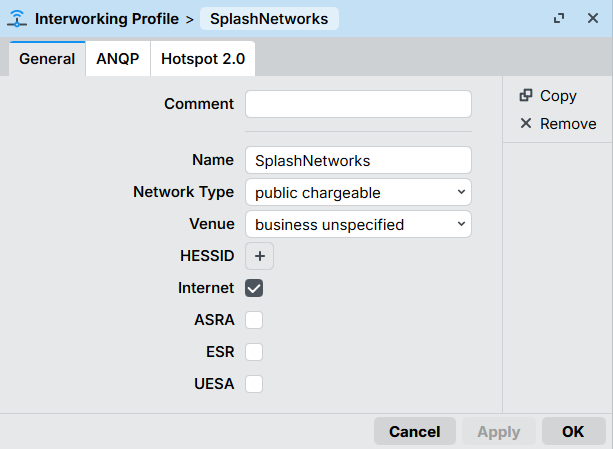Screen dimensions: 613x449
Task: Expand the Venue dropdown
Action: 358,224
